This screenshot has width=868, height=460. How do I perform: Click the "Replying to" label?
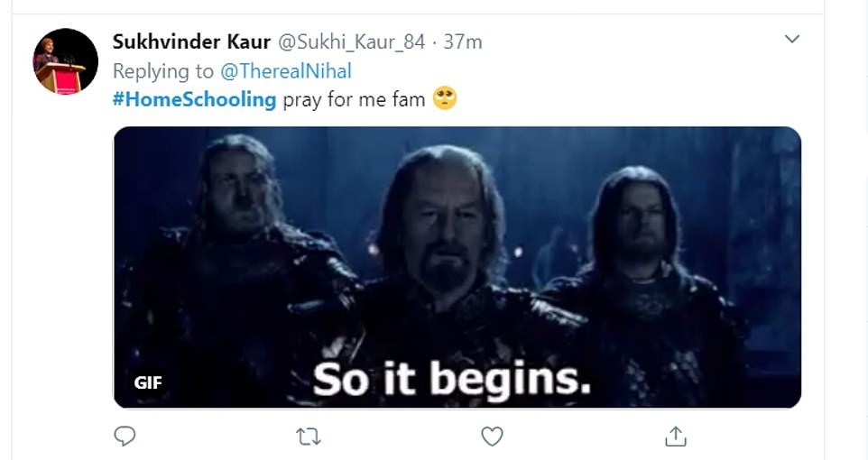pyautogui.click(x=163, y=70)
